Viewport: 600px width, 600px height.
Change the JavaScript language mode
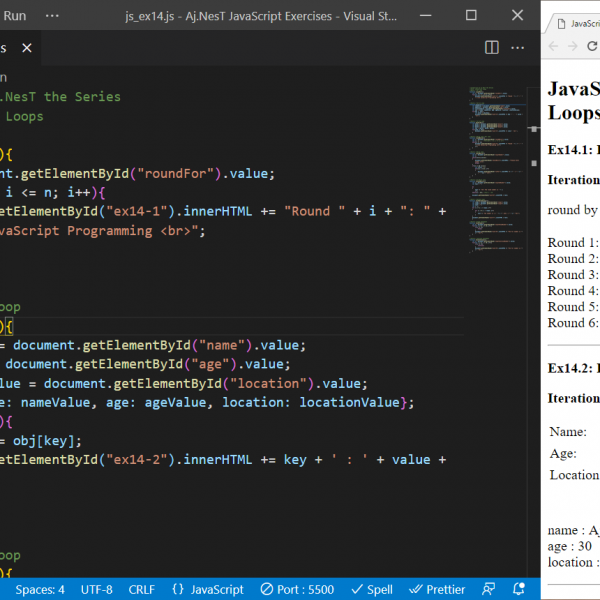208,589
